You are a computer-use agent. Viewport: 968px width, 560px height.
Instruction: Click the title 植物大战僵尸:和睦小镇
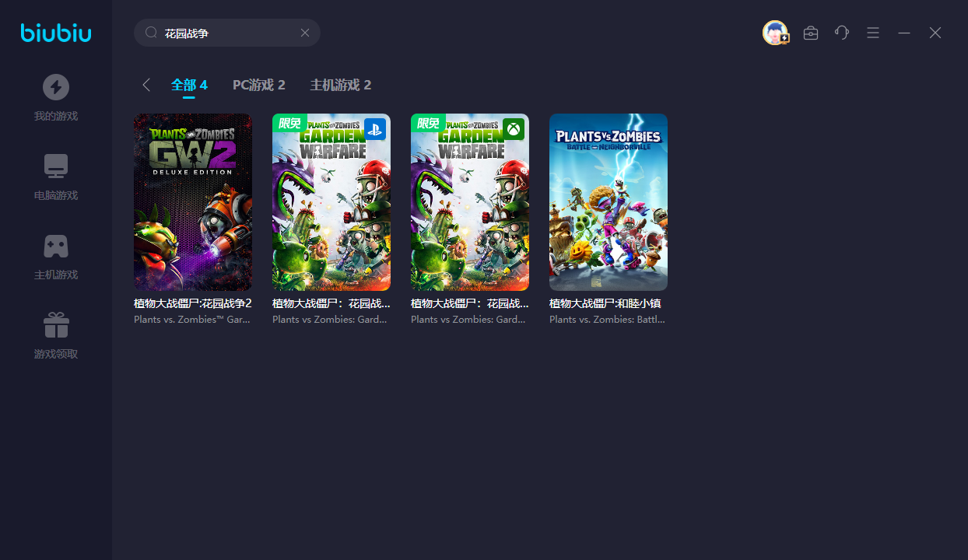tap(605, 303)
